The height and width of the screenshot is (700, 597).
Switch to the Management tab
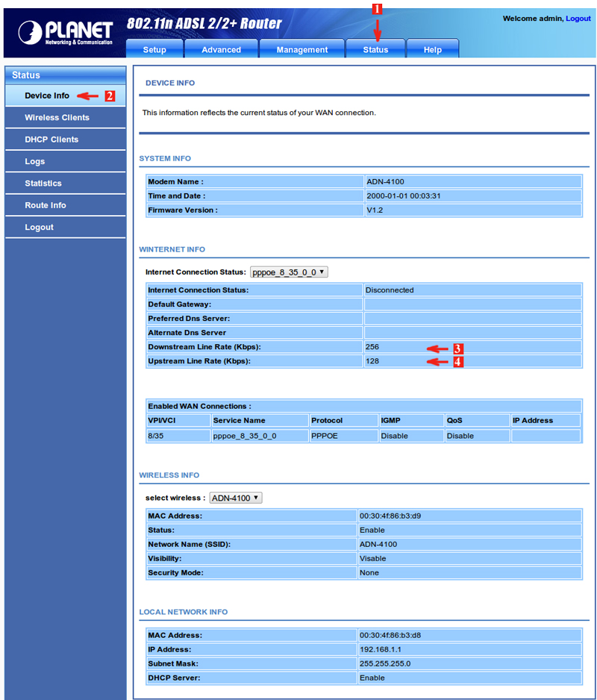pos(301,49)
